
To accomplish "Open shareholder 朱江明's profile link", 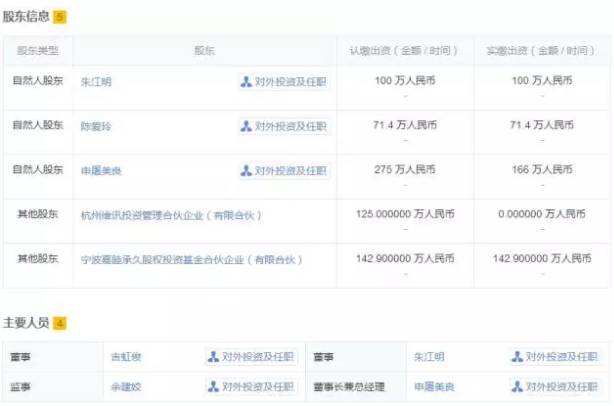I will 96,82.
